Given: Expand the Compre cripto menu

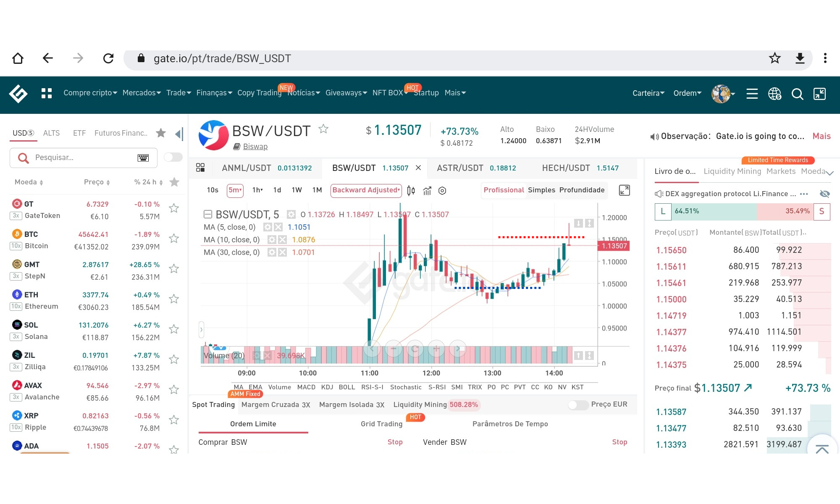Looking at the screenshot, I should point(90,93).
